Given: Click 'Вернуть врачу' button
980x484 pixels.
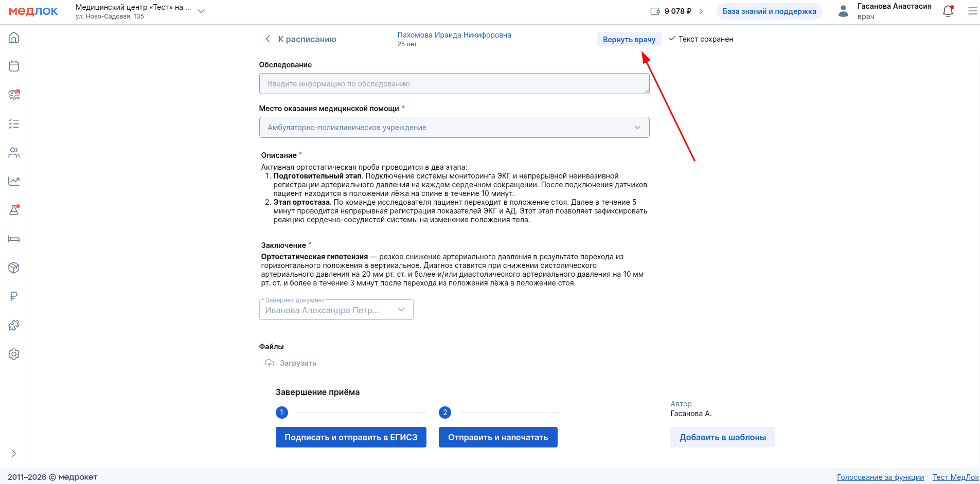Looking at the screenshot, I should (x=629, y=40).
